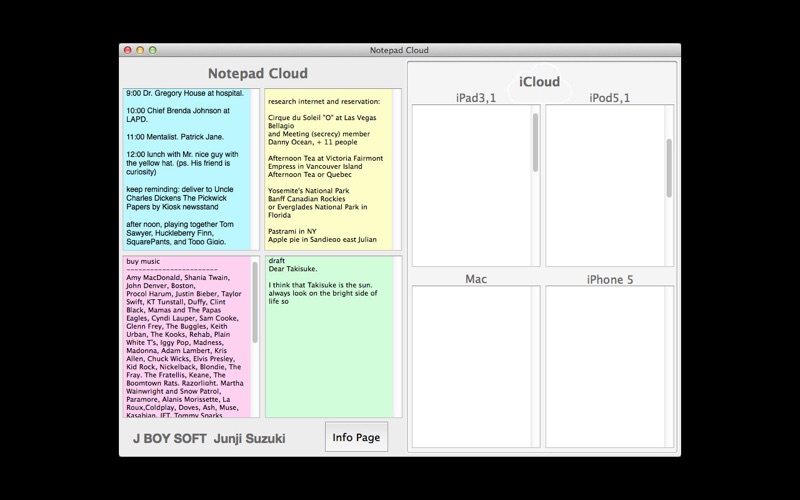Click the green zoom window button

pos(152,50)
